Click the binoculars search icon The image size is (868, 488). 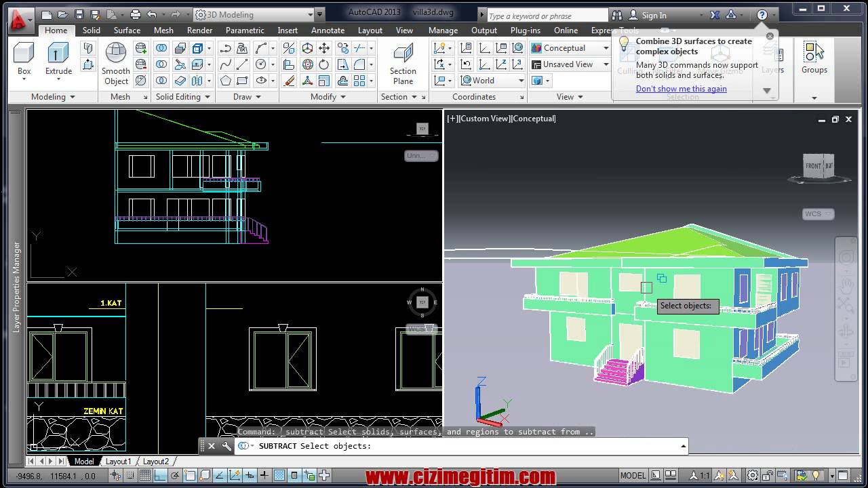(x=617, y=15)
